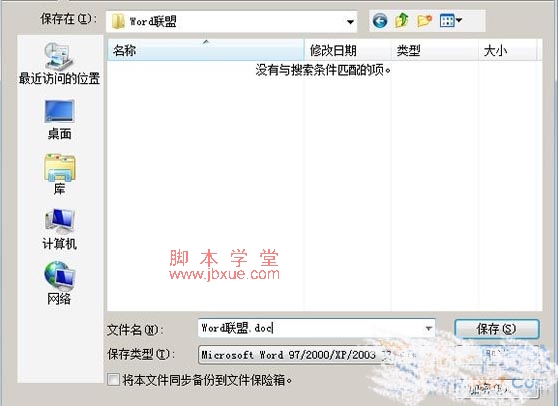
Task: Click the Word联盟 folder icon in path box
Action: click(118, 21)
